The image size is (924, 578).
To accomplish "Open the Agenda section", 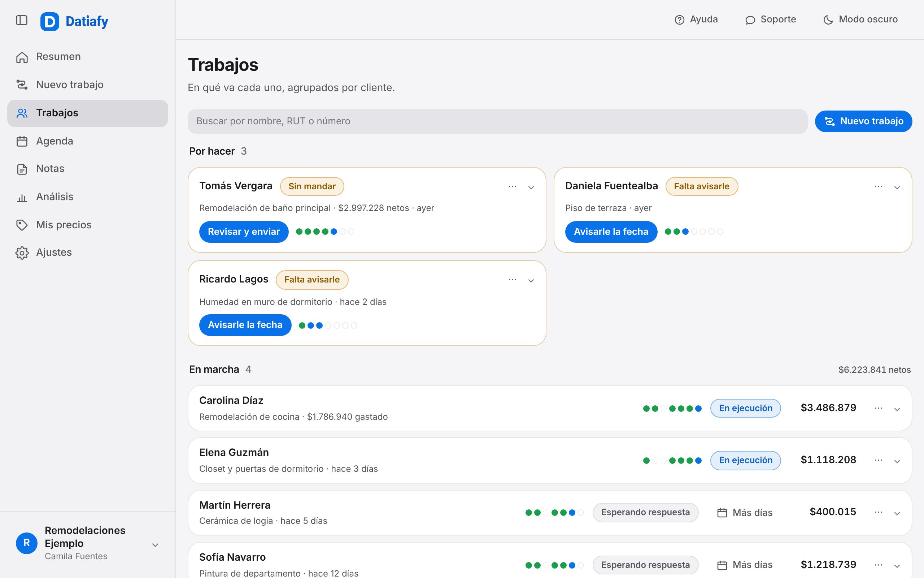I will [87, 141].
